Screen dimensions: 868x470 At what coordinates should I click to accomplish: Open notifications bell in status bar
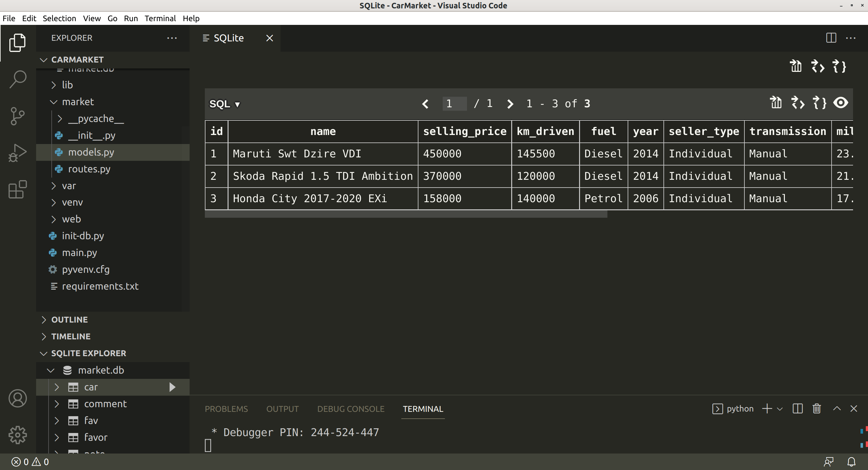pos(851,462)
